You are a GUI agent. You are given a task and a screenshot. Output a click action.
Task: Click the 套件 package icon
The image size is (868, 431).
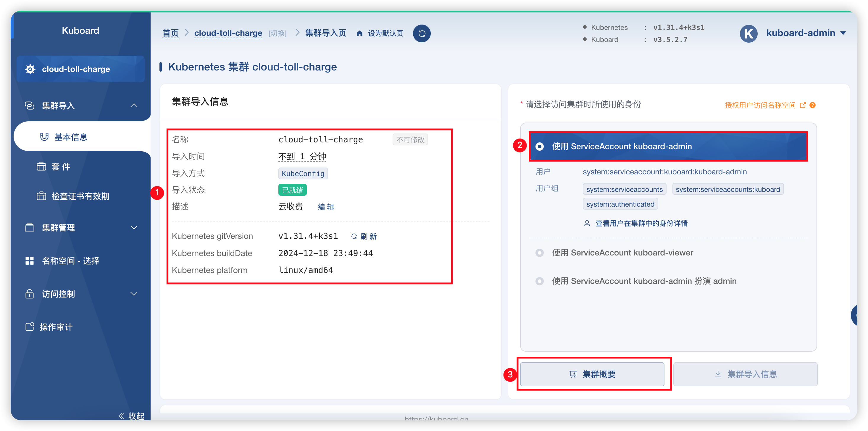coord(41,167)
